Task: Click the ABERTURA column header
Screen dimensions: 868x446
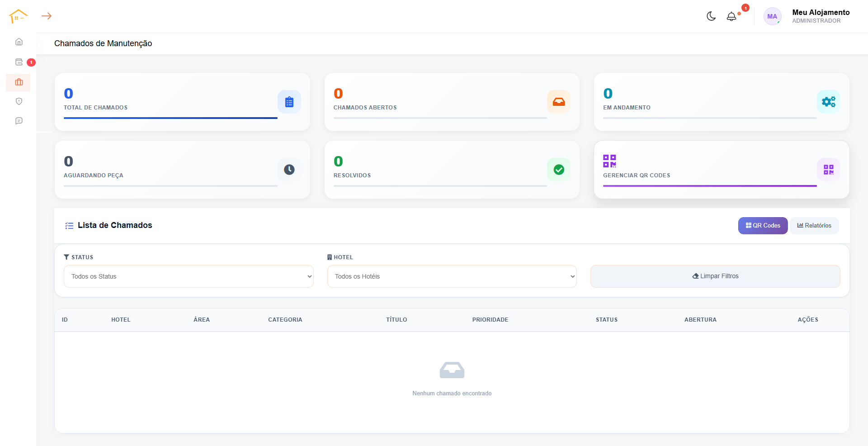Action: tap(700, 320)
